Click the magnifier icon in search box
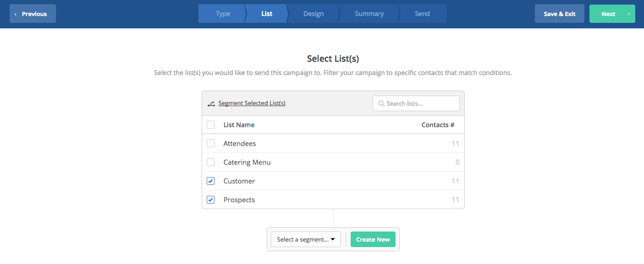Viewport: 644px width, 264px height. pyautogui.click(x=381, y=103)
